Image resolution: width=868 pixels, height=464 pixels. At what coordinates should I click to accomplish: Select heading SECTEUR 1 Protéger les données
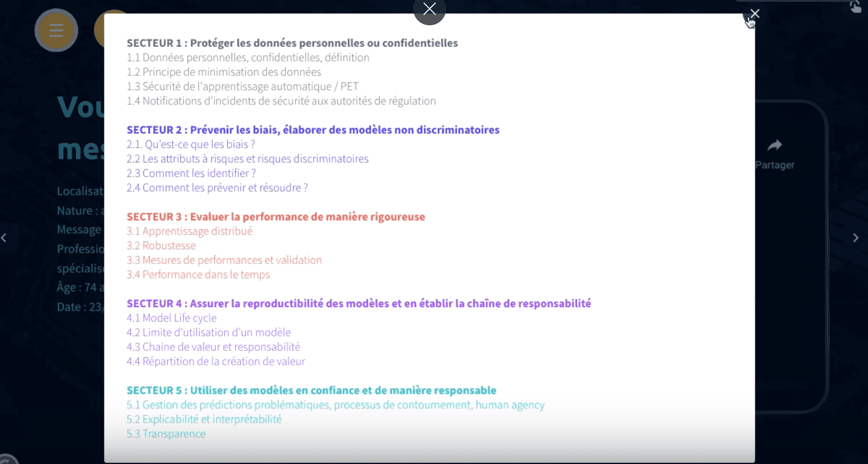point(292,43)
